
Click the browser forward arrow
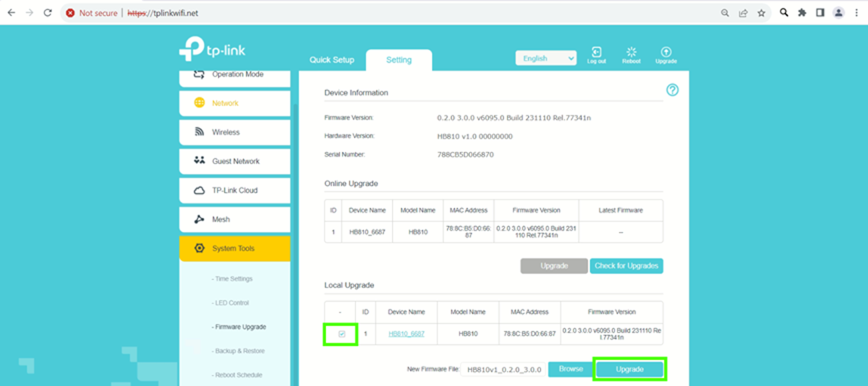(29, 13)
